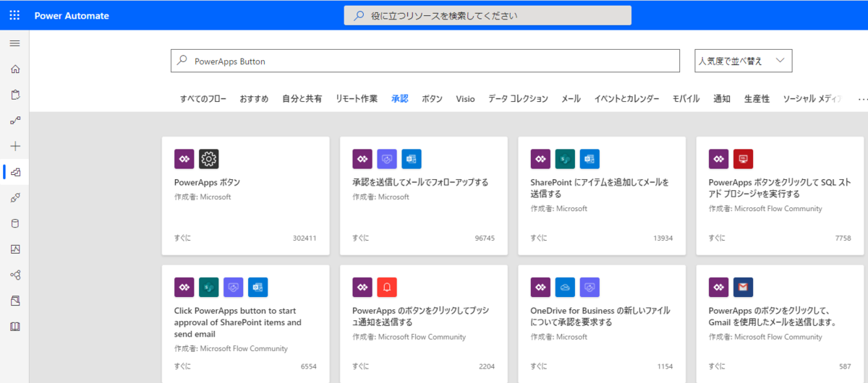Click gear icon on PowerApps ボタン card
868x383 pixels.
208,159
